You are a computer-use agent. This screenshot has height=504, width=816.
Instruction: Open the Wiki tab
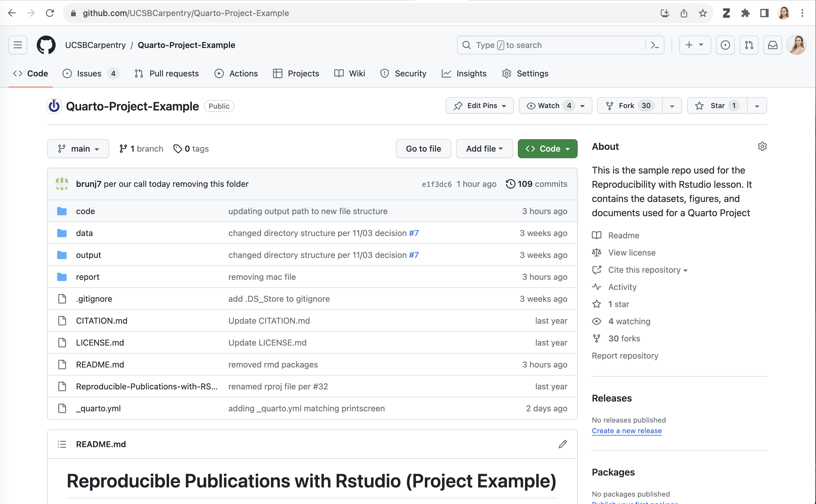pos(349,73)
